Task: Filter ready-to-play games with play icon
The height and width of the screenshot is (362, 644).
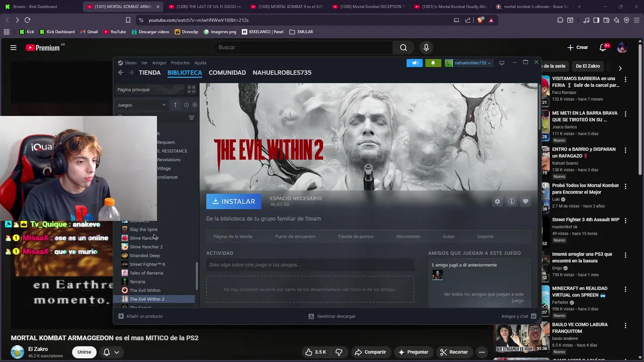Action: (195, 105)
